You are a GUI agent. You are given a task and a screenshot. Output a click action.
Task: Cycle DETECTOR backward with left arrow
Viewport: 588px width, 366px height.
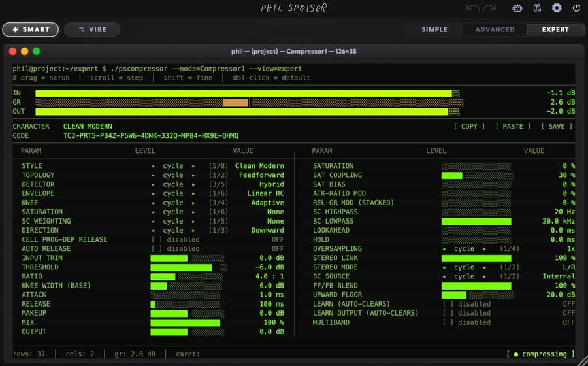tap(153, 184)
